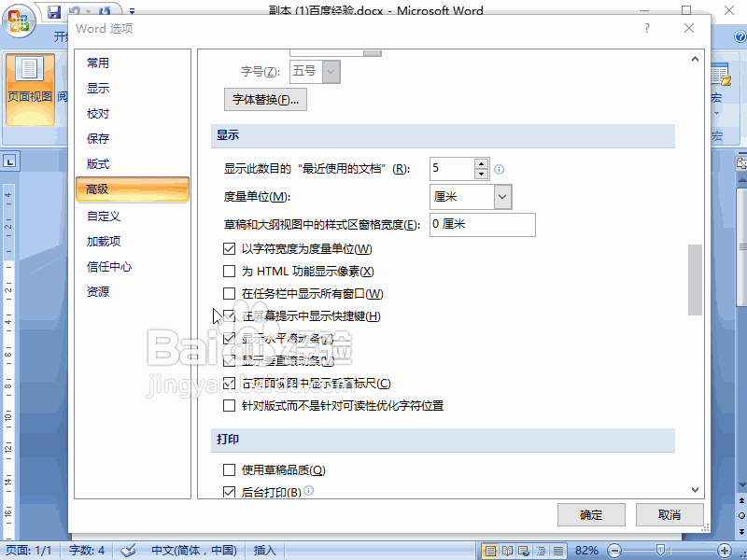This screenshot has width=747, height=560.
Task: Select 保存 category in options list
Action: pos(98,138)
